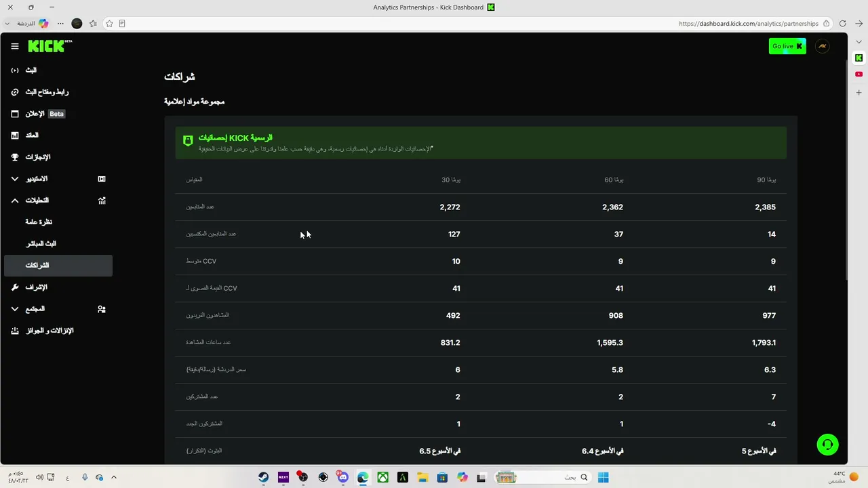The width and height of the screenshot is (868, 488).
Task: Open the reader view icon in the address bar
Action: pos(122,24)
